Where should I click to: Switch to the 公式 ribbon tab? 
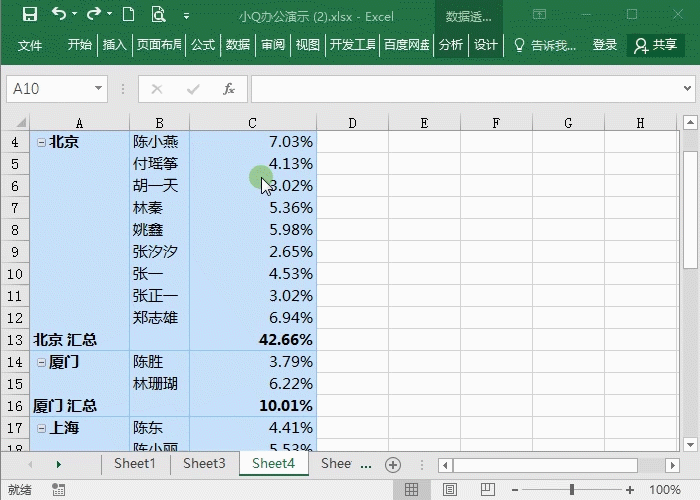pos(203,45)
